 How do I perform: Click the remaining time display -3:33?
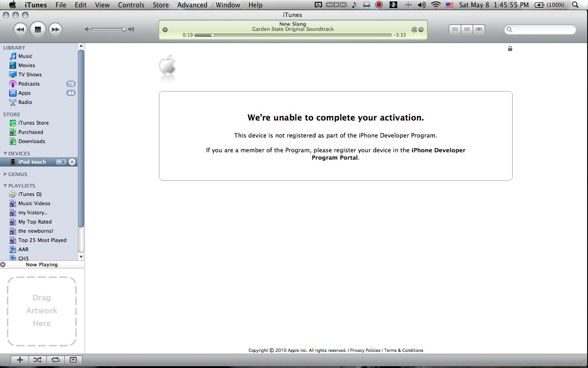(x=400, y=35)
